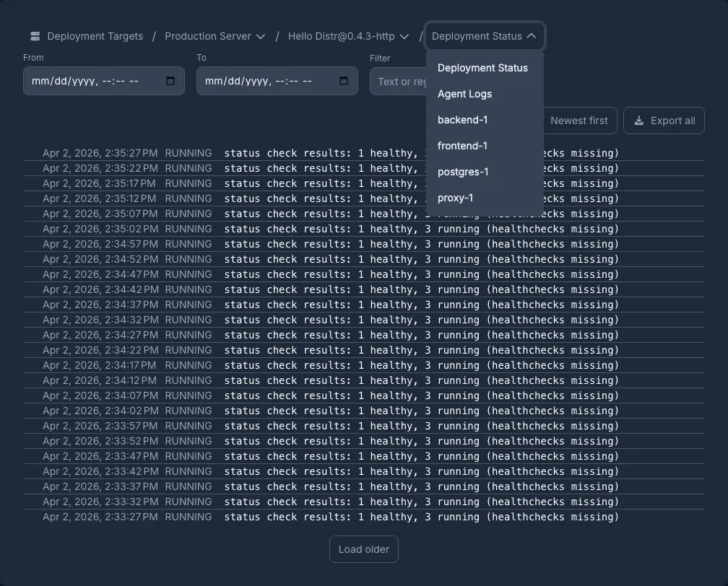
Task: Select the 2:34:32 PM log entry timestamp
Action: pos(100,320)
